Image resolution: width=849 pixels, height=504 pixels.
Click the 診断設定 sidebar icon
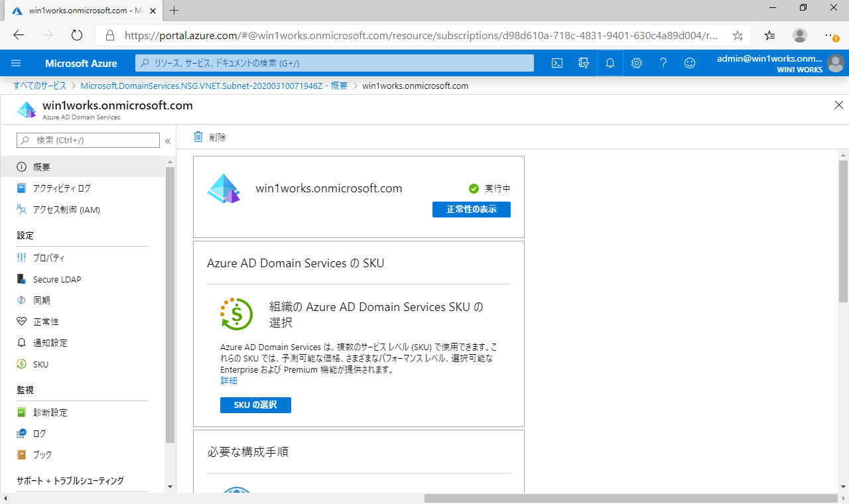coord(21,412)
